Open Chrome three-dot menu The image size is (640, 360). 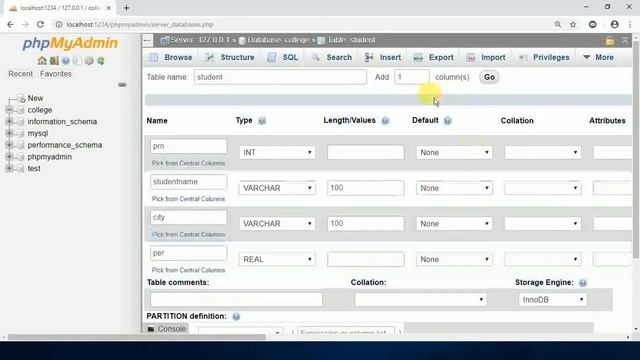(630, 24)
